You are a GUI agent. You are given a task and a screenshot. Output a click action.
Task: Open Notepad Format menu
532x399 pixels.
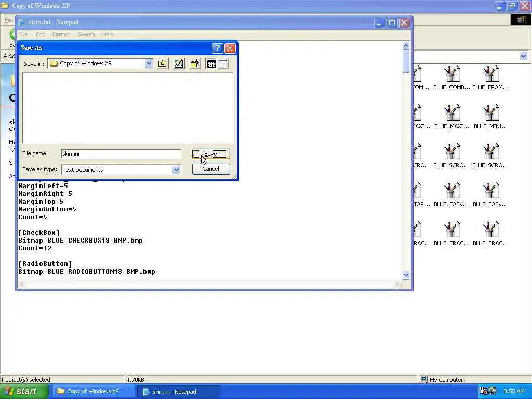click(61, 35)
